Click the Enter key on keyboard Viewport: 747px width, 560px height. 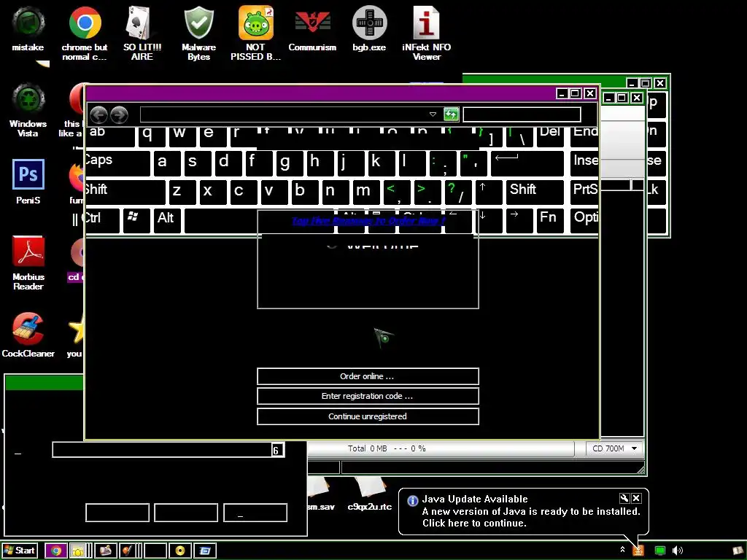(x=527, y=163)
